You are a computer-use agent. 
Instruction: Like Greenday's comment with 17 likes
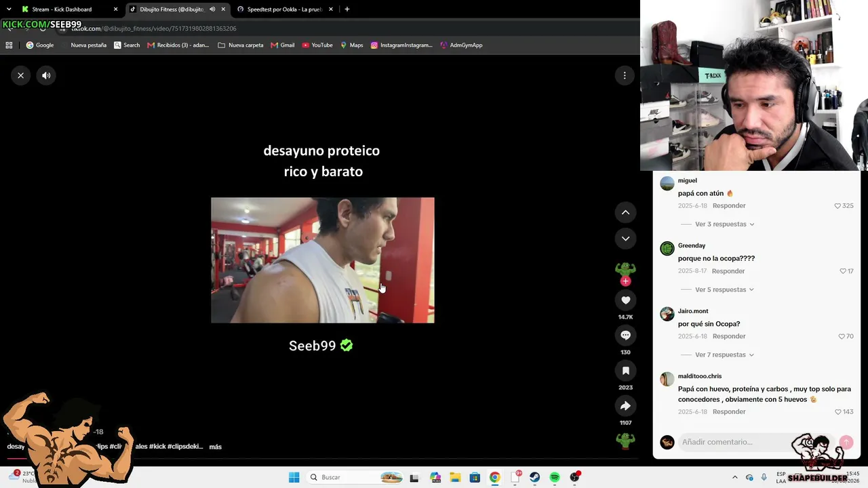pyautogui.click(x=843, y=271)
